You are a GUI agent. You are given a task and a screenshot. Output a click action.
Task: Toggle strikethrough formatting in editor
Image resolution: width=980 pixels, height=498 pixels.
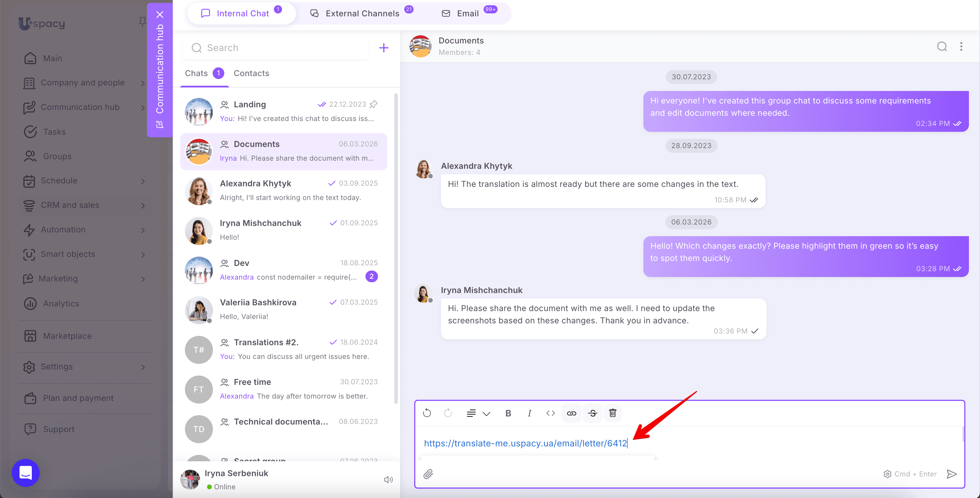[x=592, y=413]
